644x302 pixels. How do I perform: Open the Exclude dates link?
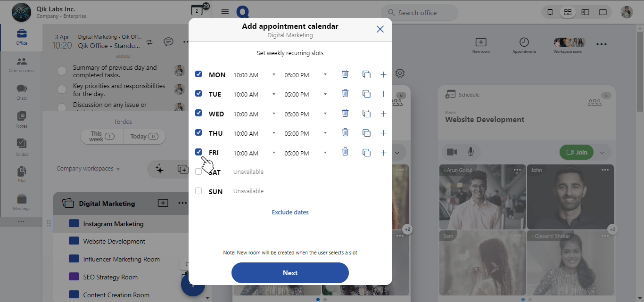tap(290, 212)
